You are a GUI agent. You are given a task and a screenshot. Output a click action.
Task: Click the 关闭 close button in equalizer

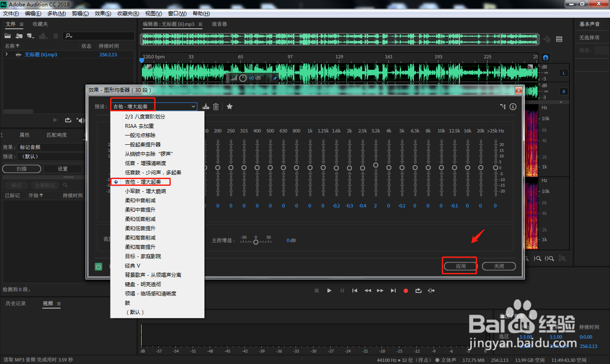click(499, 266)
